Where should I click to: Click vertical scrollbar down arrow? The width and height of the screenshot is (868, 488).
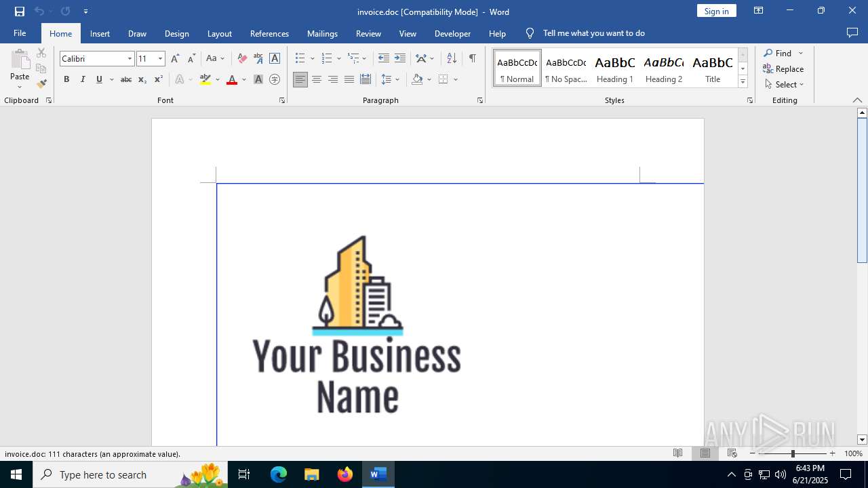(862, 440)
